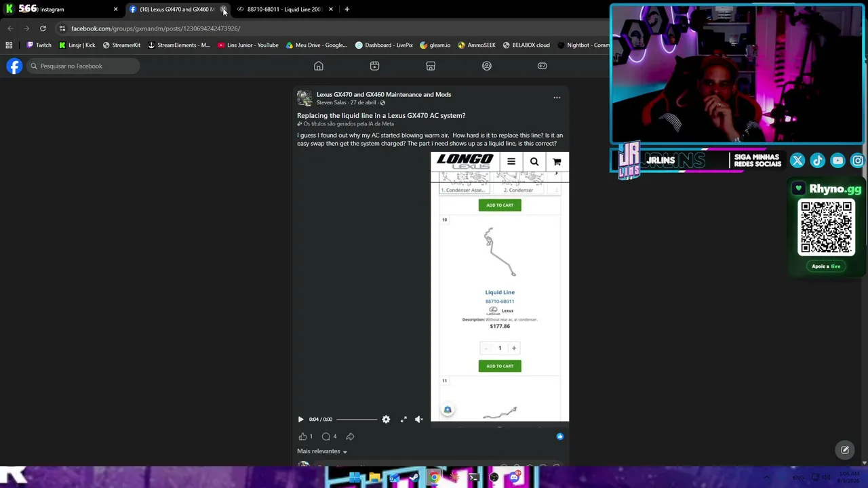Click the group avatar thumbnail on the post

click(304, 98)
